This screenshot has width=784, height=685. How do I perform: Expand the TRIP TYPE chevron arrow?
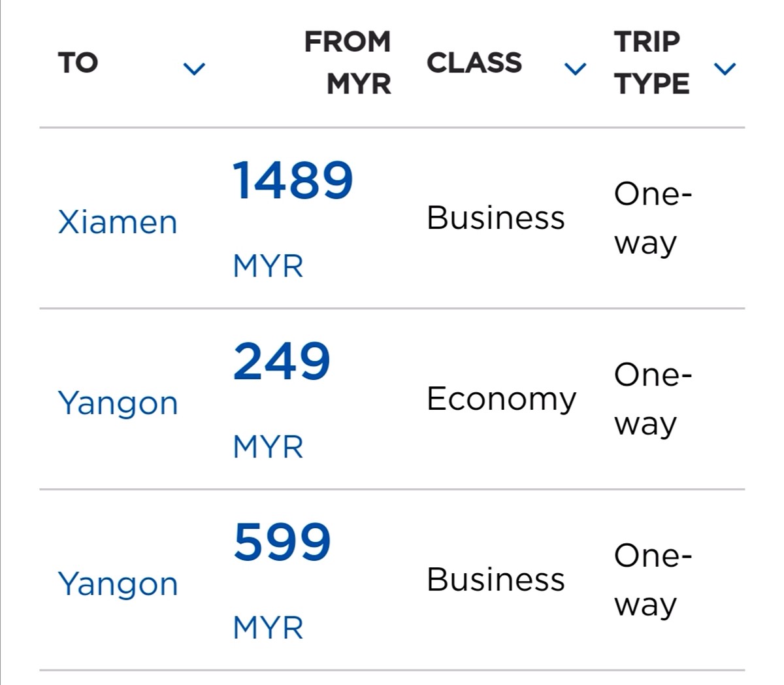pos(725,68)
